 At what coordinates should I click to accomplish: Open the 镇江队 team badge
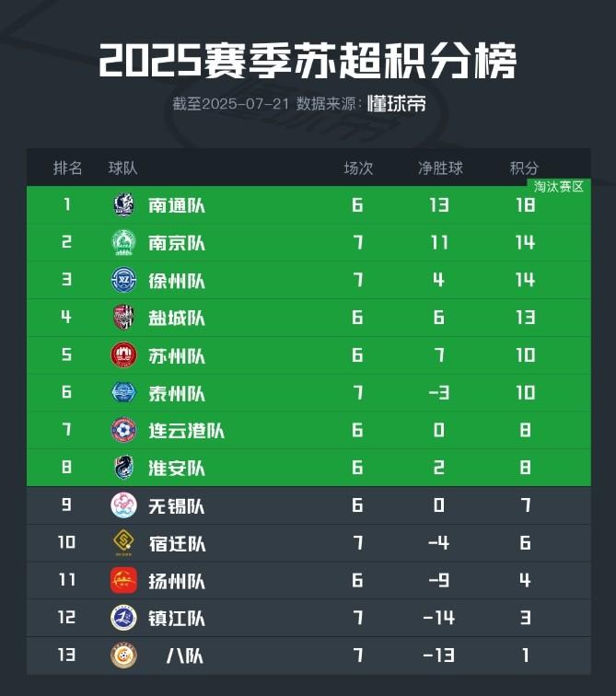click(x=123, y=618)
